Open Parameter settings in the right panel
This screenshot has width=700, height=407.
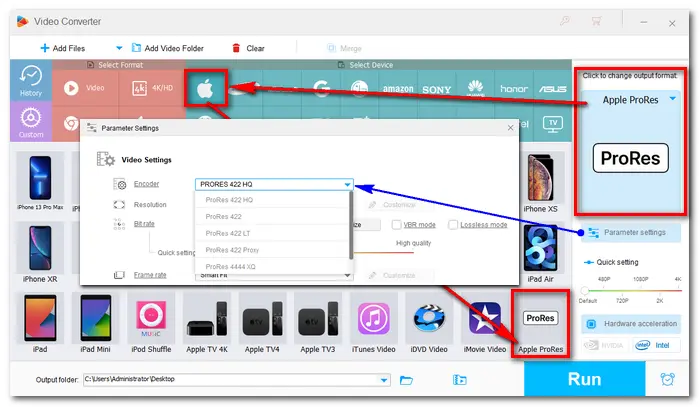point(630,233)
